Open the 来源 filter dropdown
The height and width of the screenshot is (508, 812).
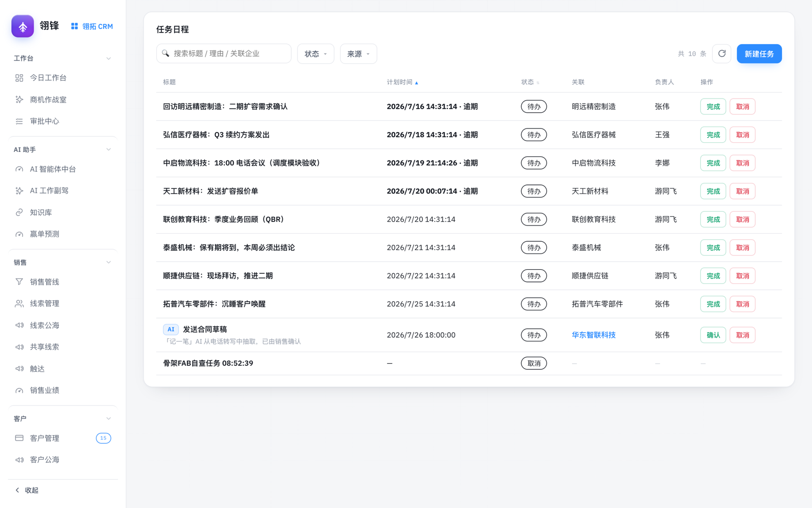coord(358,54)
